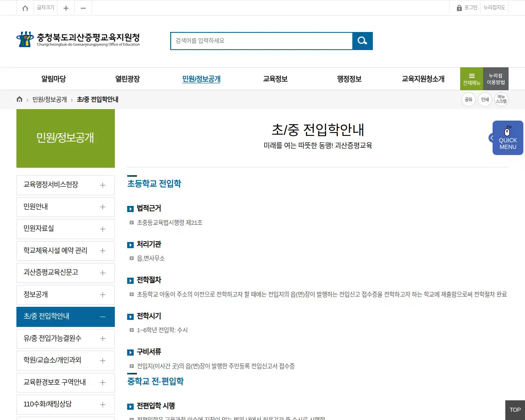Click 1~6학년 전입학: 수시 text
The height and width of the screenshot is (420, 525).
[162, 330]
